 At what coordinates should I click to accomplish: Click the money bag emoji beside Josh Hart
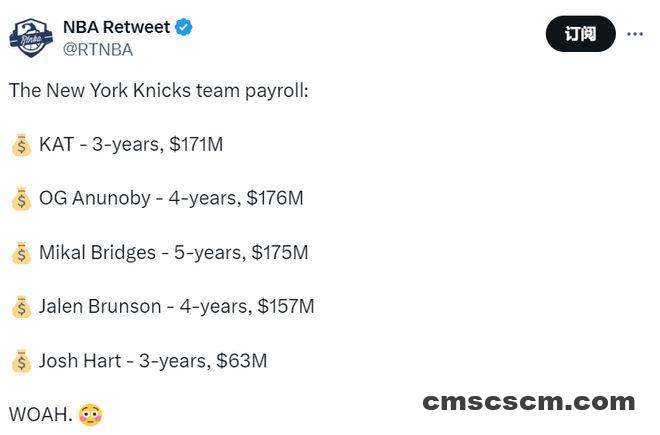click(21, 361)
